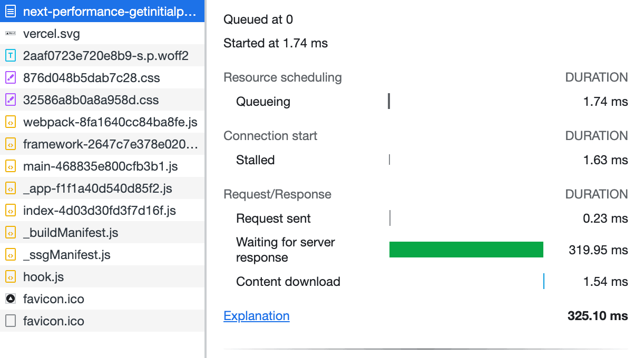The image size is (644, 358).
Task: Select the _app-f1f1a40d540d85f2.js request row
Action: (97, 188)
